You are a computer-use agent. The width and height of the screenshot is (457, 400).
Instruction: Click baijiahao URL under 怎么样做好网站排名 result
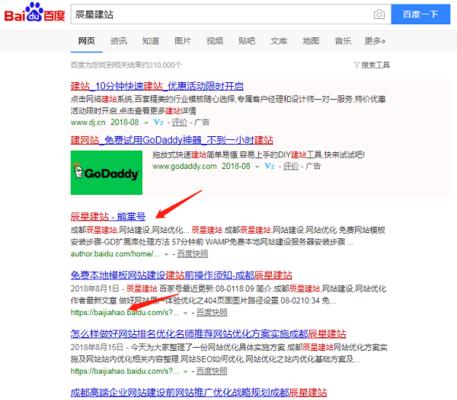[x=125, y=371]
